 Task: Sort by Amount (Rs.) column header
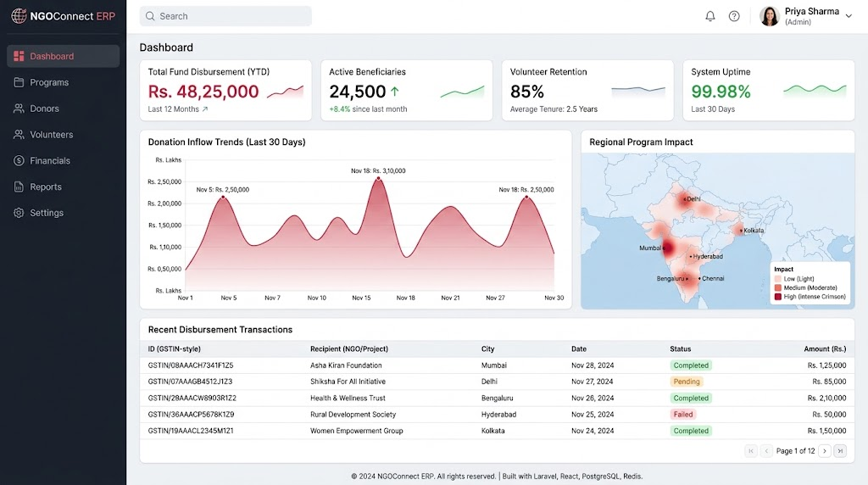(825, 348)
